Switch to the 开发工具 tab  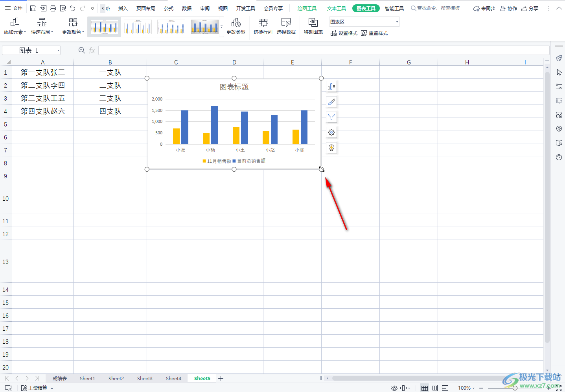246,8
